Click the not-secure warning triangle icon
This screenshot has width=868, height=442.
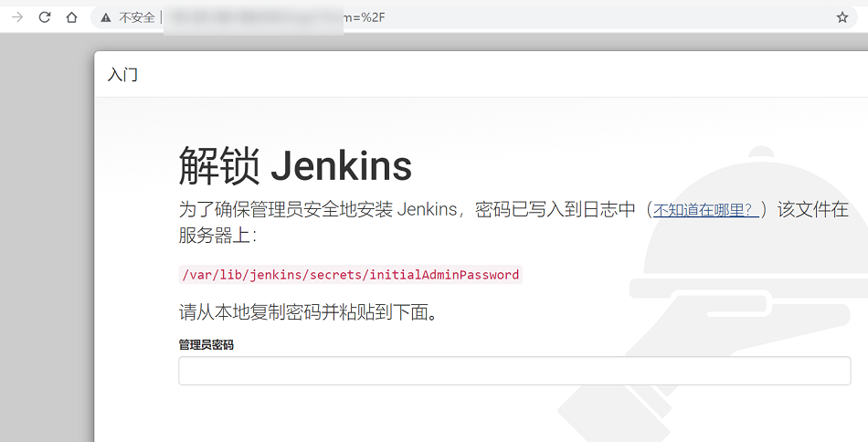tap(106, 17)
